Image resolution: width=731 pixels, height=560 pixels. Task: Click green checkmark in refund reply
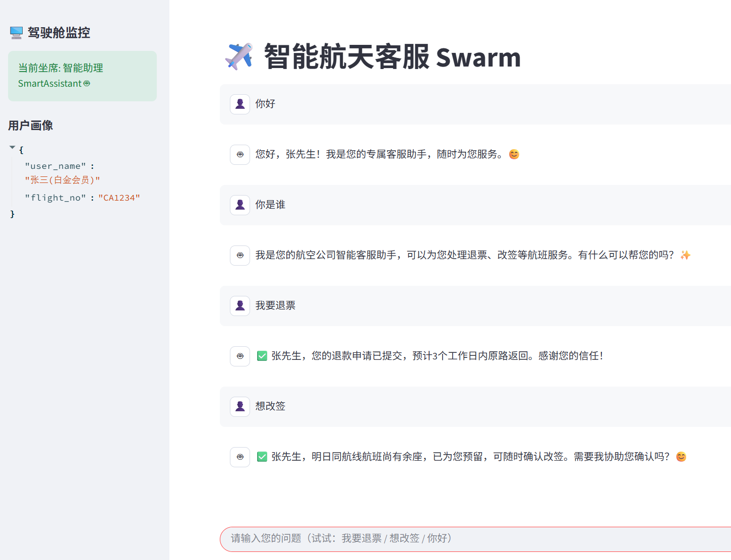(262, 356)
